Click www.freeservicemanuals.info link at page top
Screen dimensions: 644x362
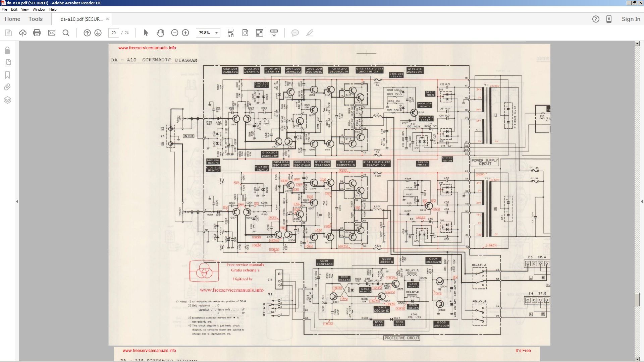tap(147, 48)
